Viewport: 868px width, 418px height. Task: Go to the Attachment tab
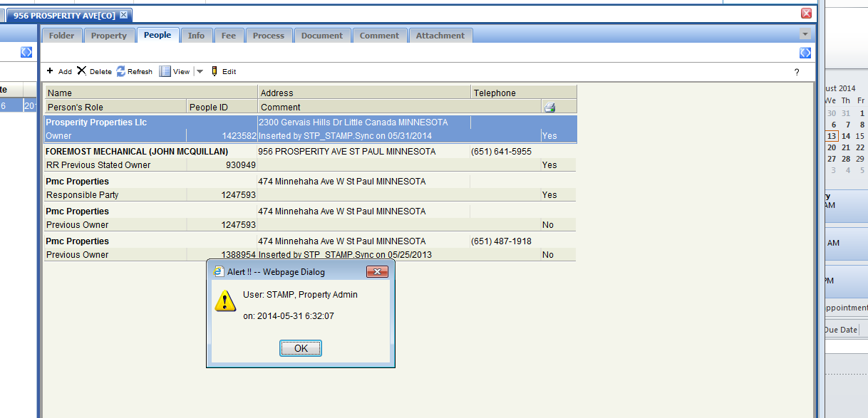pyautogui.click(x=440, y=36)
